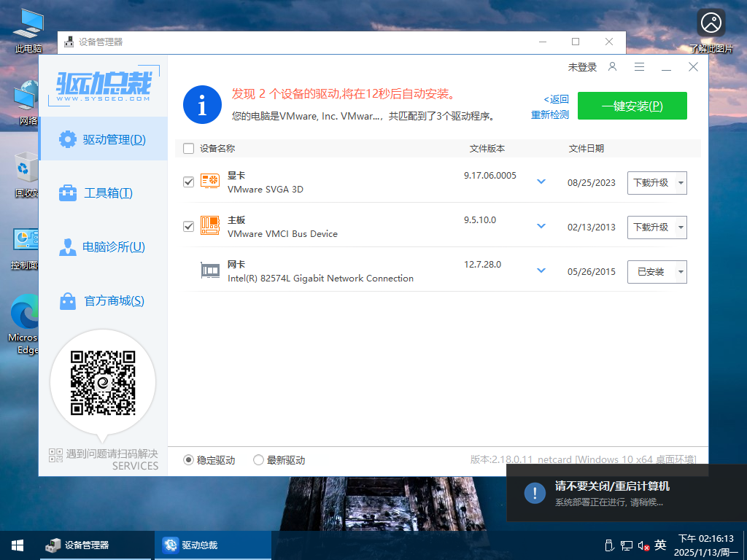This screenshot has width=747, height=560.
Task: Open the 此电脑 desktop icon
Action: click(x=28, y=31)
